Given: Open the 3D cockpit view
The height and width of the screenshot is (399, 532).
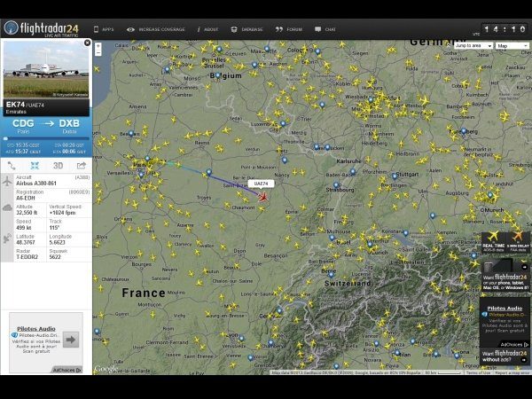Looking at the screenshot, I should coord(58,166).
